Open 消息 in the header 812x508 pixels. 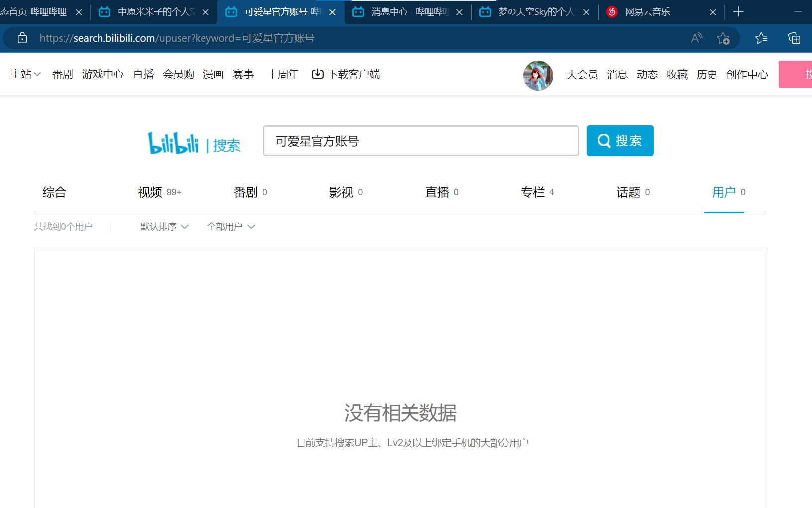[x=617, y=75]
